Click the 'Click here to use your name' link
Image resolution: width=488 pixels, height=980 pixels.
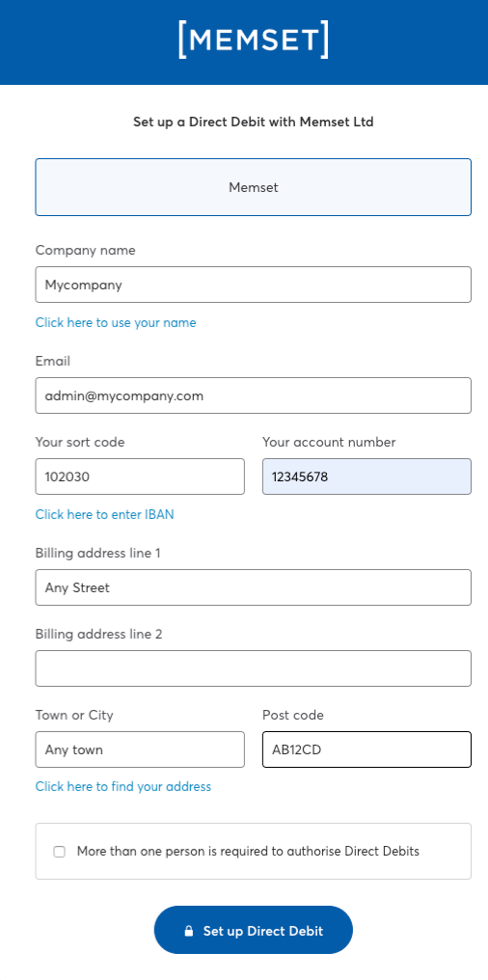(x=116, y=322)
